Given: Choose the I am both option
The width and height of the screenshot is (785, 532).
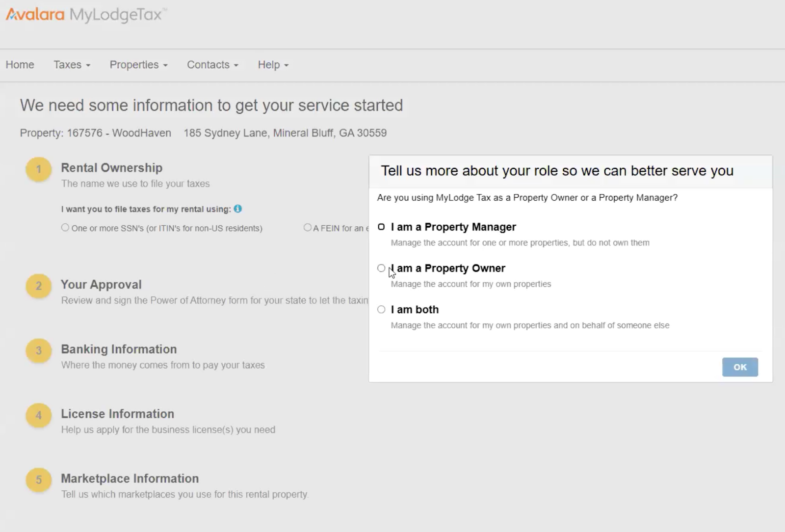Looking at the screenshot, I should [x=381, y=309].
